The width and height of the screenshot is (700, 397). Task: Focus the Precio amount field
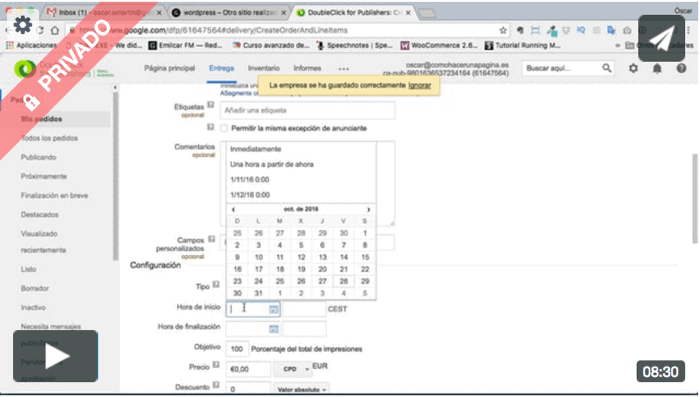point(248,369)
